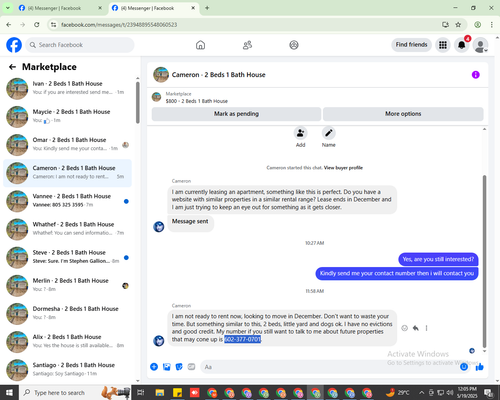
Task: Open a new browser tab
Action: click(x=207, y=8)
